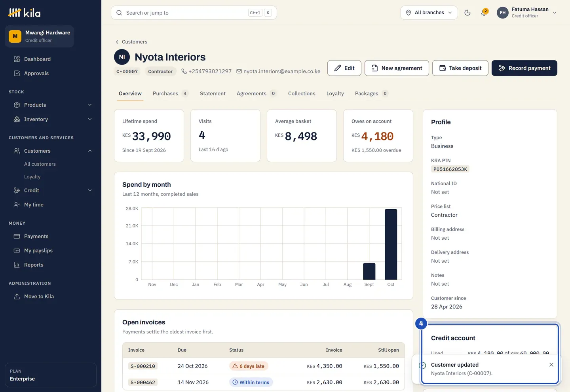Open Loyalty under Customers sidebar
570x392 pixels.
point(32,176)
